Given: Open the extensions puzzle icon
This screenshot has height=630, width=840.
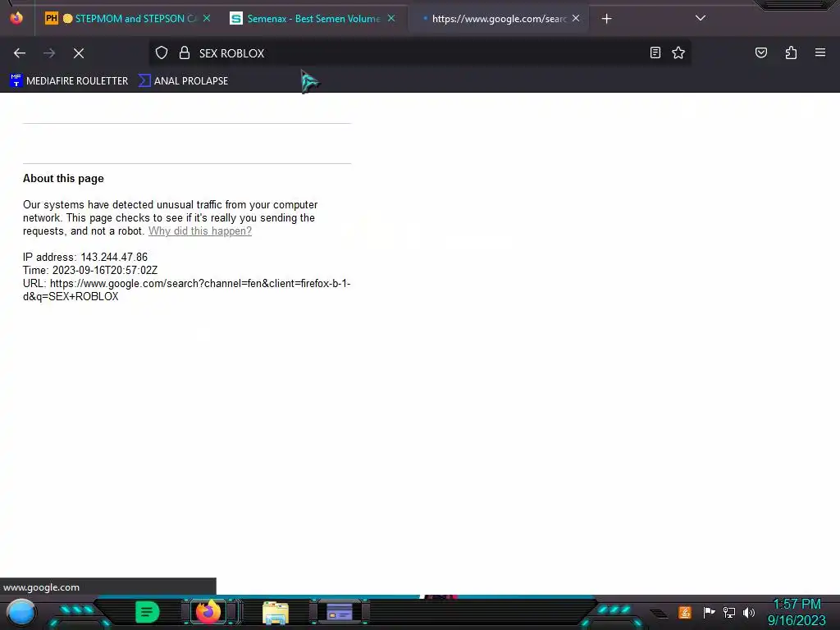Looking at the screenshot, I should coord(791,52).
